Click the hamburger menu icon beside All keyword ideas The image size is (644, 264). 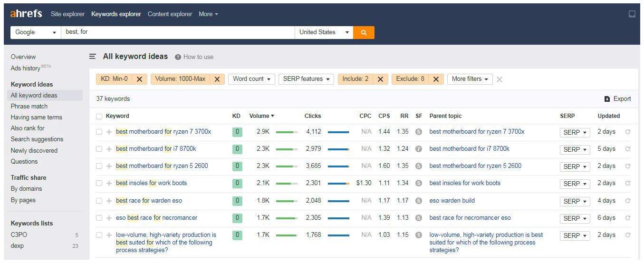pos(93,57)
